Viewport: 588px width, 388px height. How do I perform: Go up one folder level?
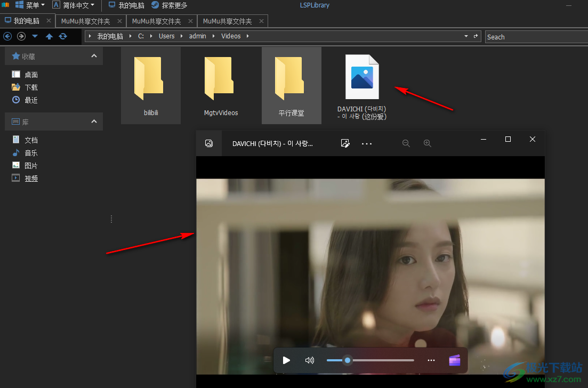click(49, 36)
